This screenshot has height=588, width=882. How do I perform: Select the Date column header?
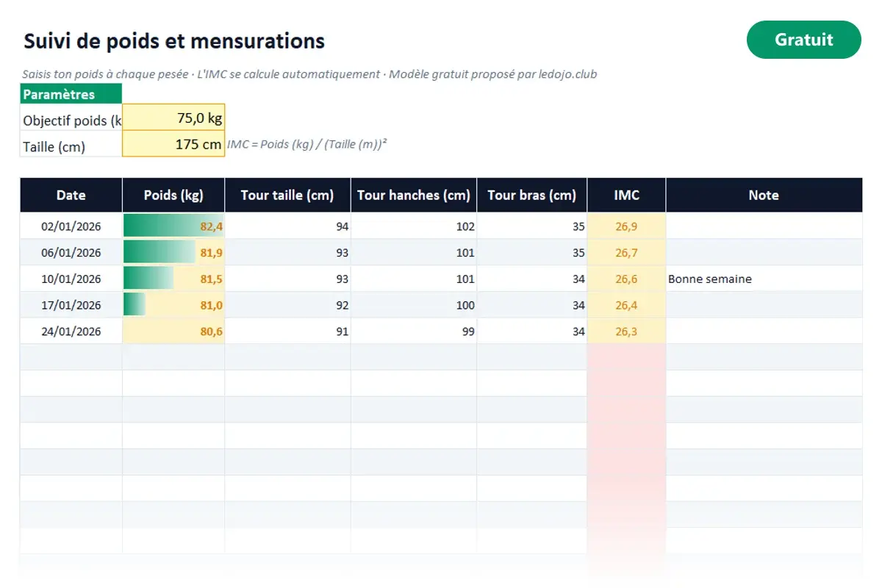coord(71,196)
